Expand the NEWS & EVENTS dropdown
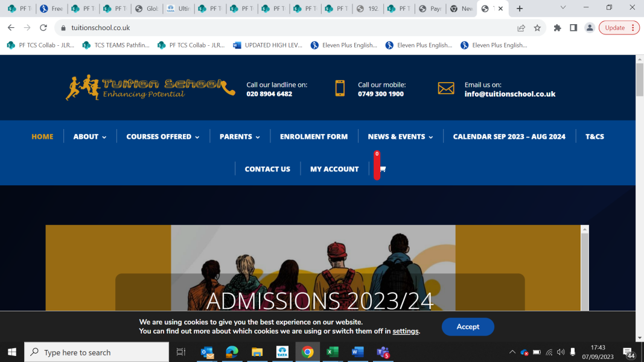This screenshot has height=362, width=644. click(400, 136)
